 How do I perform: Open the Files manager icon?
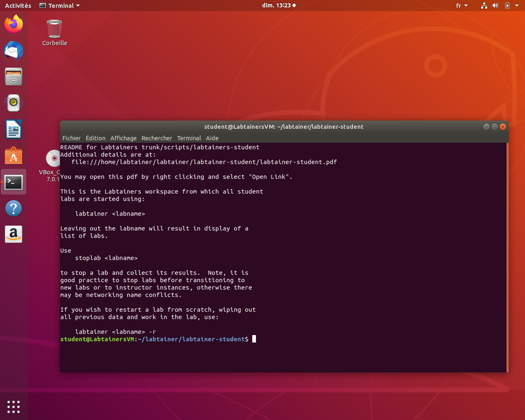[x=14, y=77]
